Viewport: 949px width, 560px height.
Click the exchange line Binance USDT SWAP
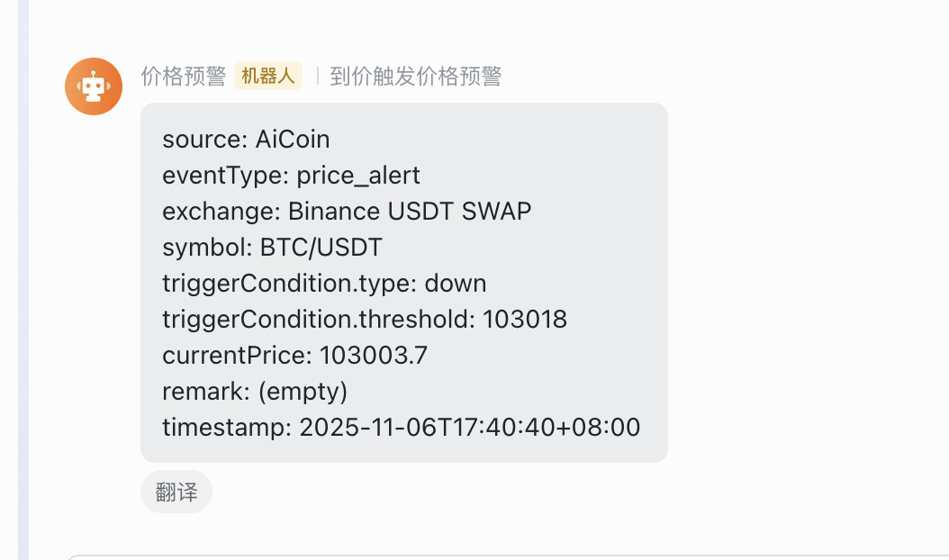point(346,211)
